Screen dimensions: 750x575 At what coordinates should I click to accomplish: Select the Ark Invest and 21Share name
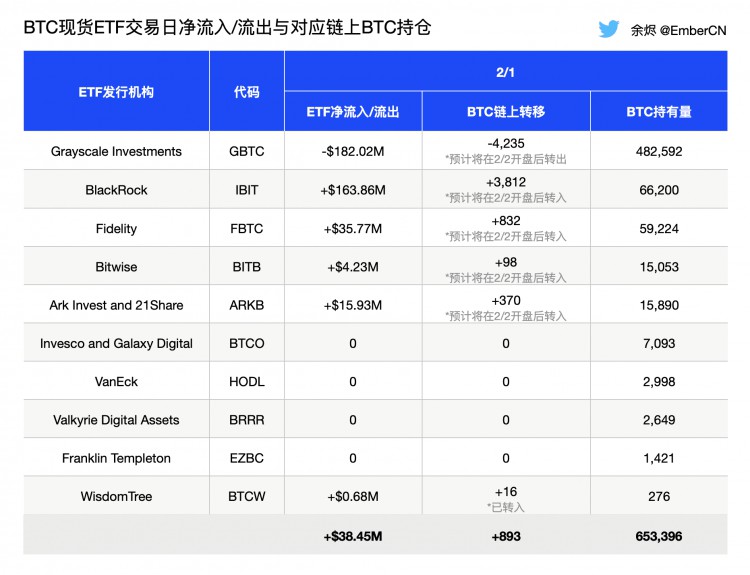(116, 305)
